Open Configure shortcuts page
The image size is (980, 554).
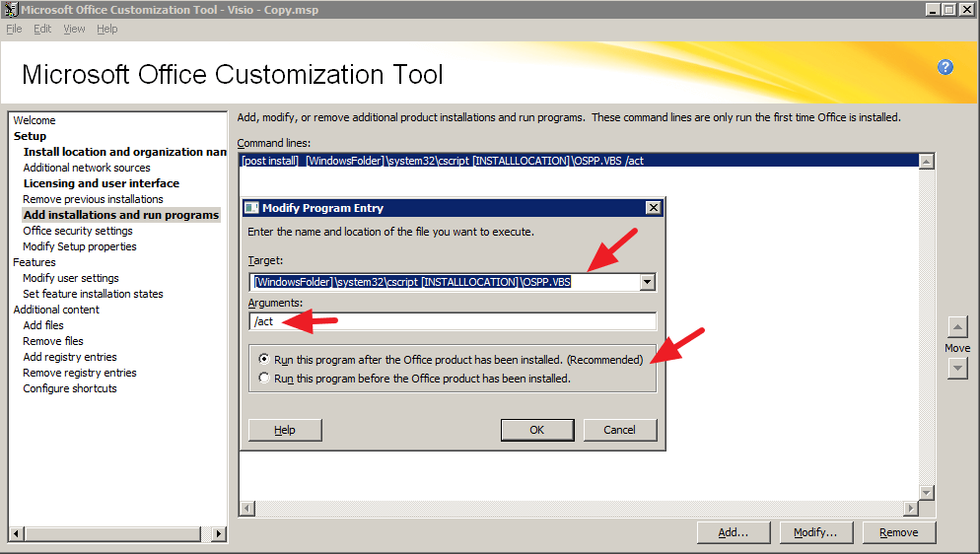70,388
